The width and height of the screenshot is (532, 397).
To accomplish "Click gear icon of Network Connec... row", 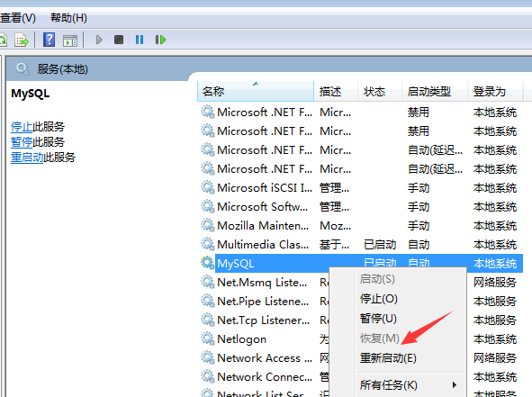I will (207, 376).
